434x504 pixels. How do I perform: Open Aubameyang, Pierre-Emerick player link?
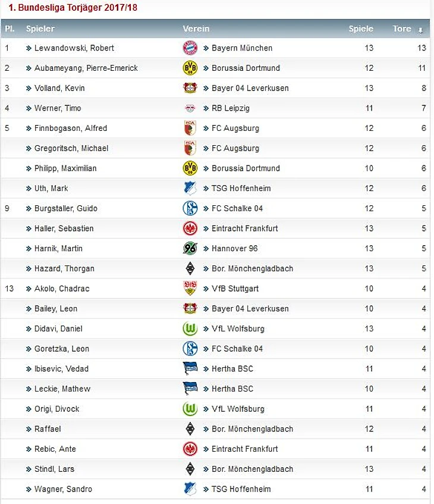point(86,68)
